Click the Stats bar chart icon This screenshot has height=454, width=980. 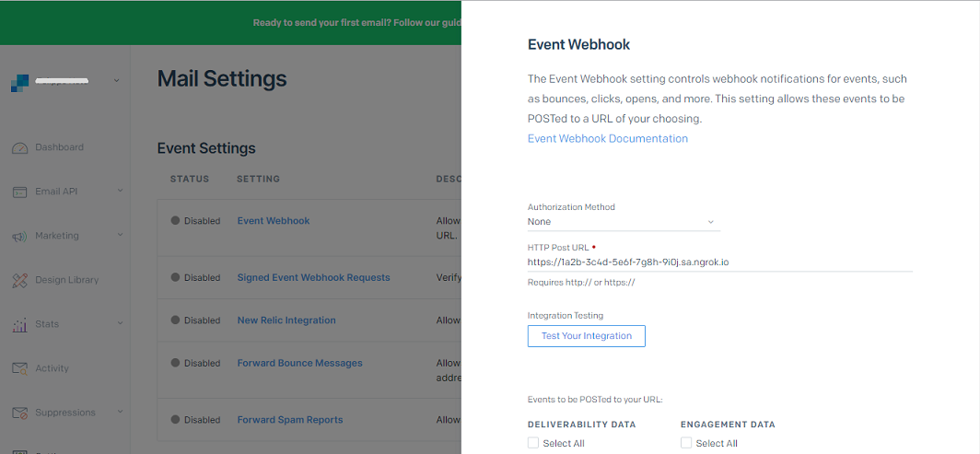tap(20, 325)
